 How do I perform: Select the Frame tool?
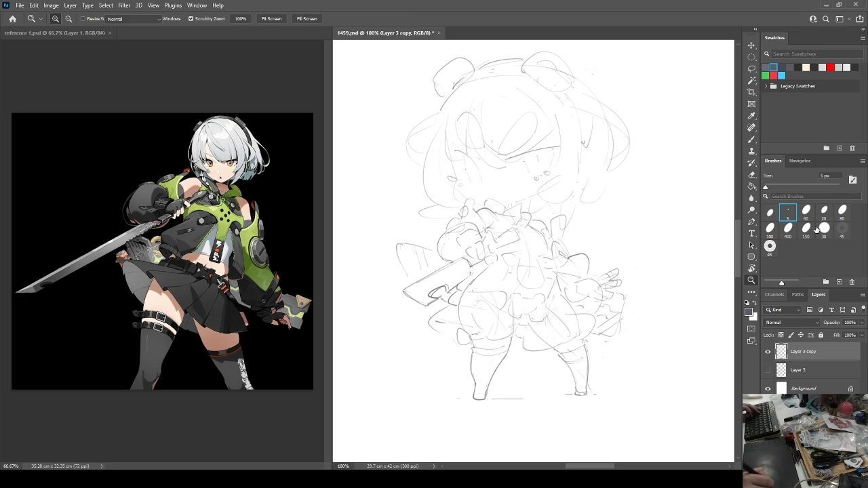click(x=751, y=104)
